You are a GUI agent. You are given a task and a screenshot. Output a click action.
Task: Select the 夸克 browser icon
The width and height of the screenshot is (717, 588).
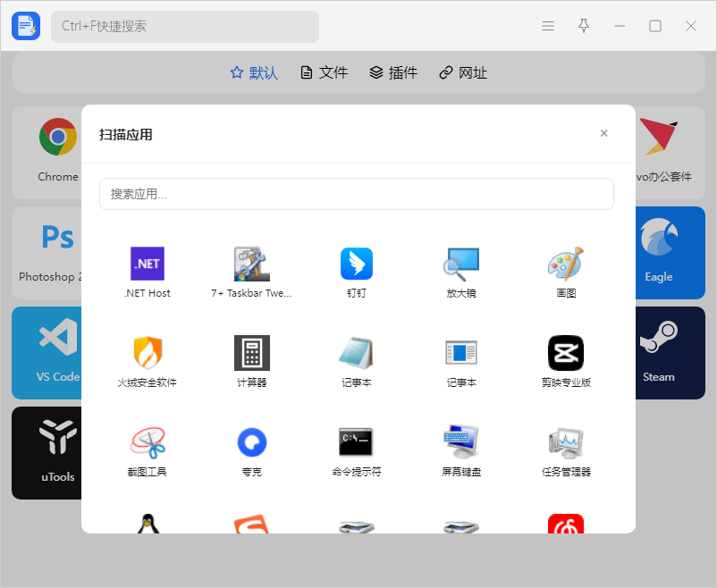[x=252, y=442]
